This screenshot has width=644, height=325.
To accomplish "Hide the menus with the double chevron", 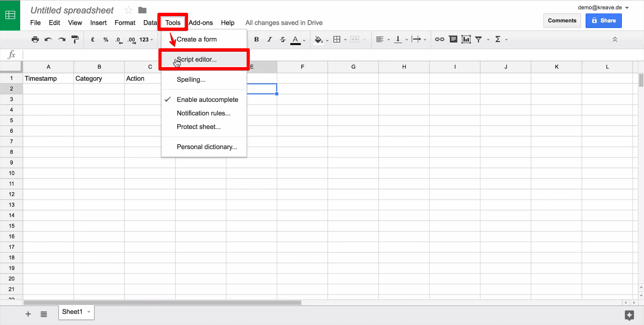I will click(615, 39).
